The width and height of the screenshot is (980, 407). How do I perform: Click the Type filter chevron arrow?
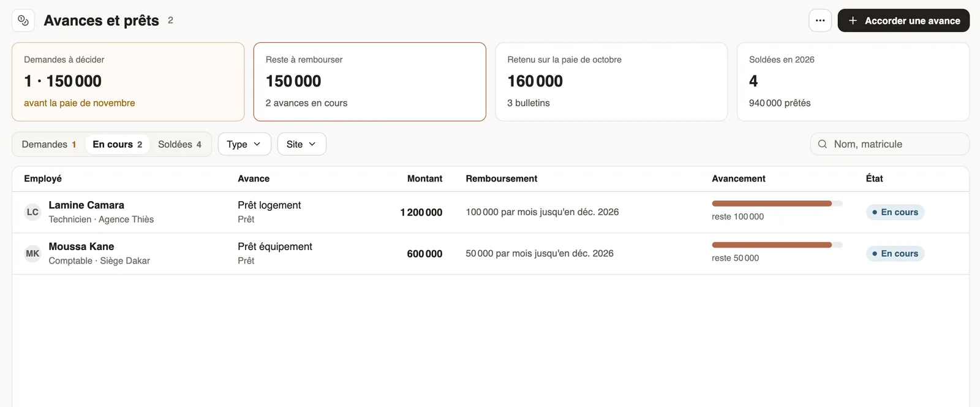click(257, 144)
